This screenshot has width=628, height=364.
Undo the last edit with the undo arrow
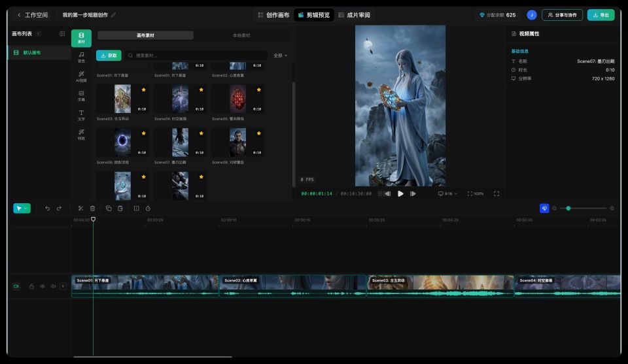point(47,208)
